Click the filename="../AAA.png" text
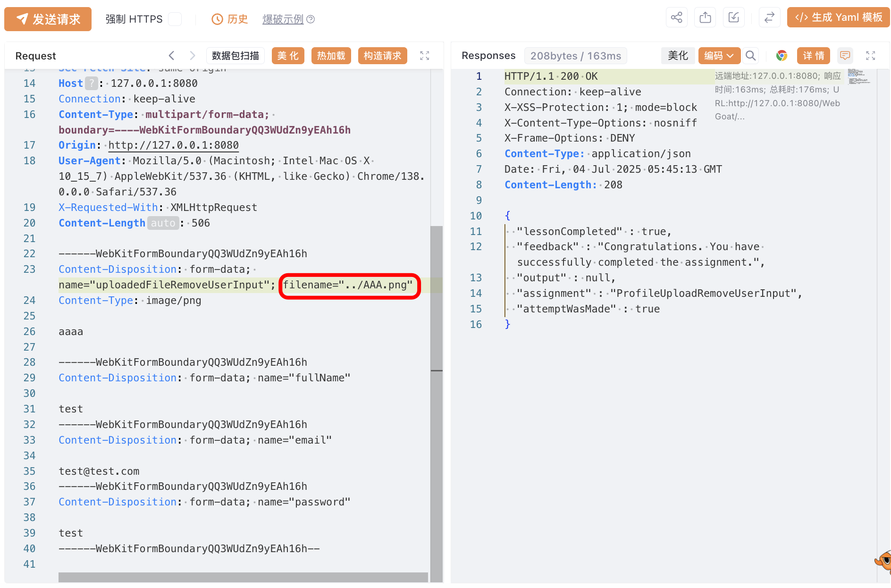Image resolution: width=891 pixels, height=588 pixels. point(348,285)
